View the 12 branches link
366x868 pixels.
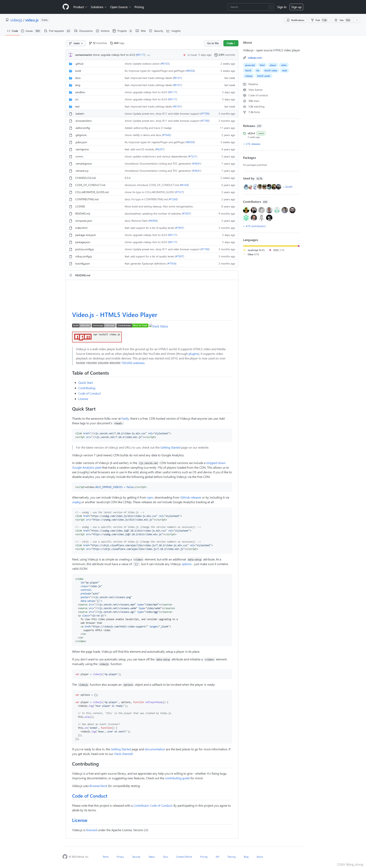[98, 43]
